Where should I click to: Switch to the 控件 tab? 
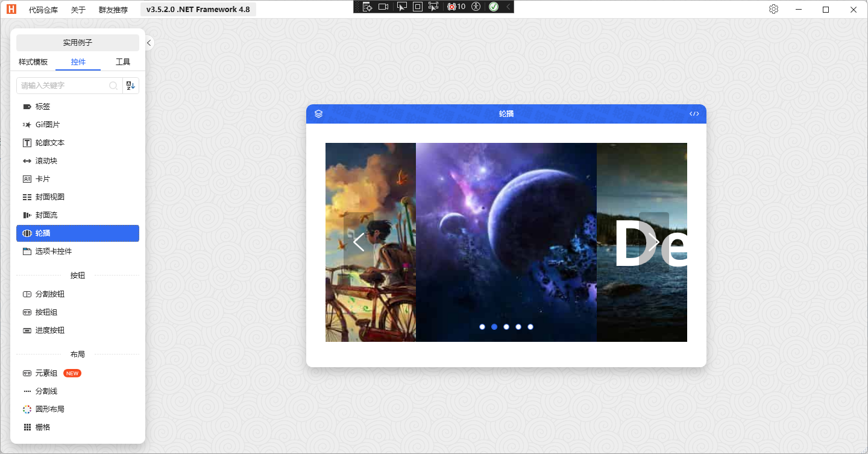coord(78,62)
